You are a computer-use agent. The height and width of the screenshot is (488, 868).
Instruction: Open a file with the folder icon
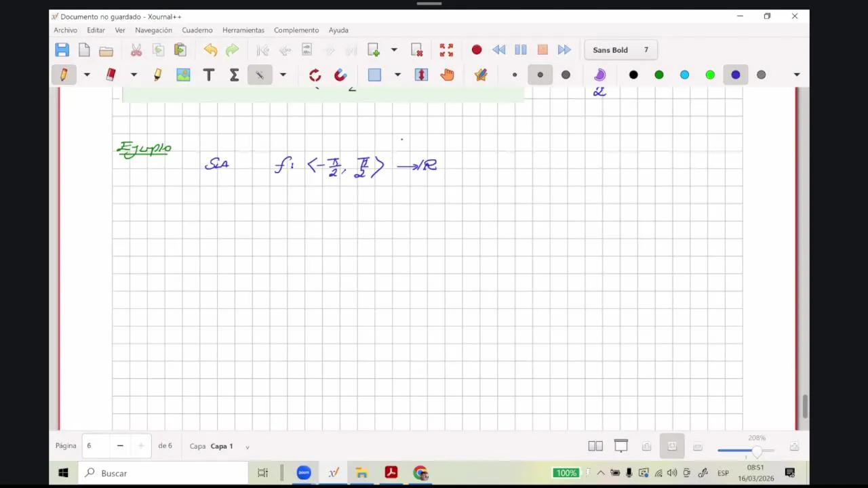pyautogui.click(x=106, y=50)
